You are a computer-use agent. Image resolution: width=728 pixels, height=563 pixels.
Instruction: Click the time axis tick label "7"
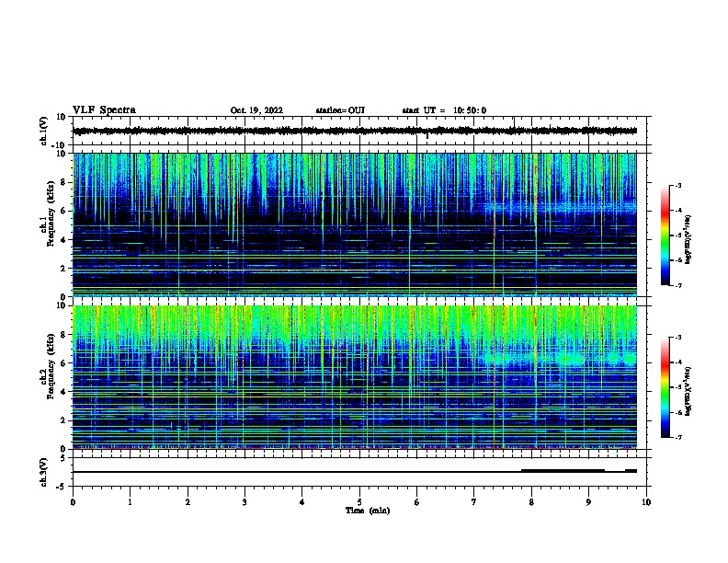click(x=474, y=502)
